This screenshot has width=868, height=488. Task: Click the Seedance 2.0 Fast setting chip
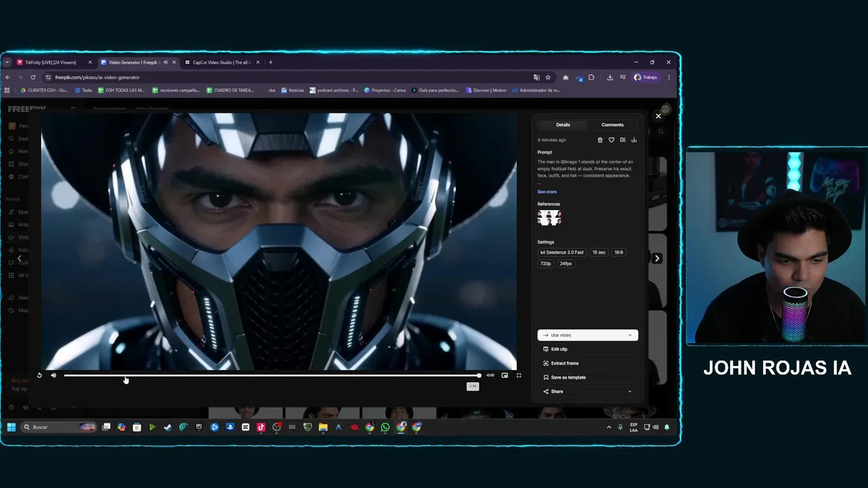pyautogui.click(x=562, y=252)
